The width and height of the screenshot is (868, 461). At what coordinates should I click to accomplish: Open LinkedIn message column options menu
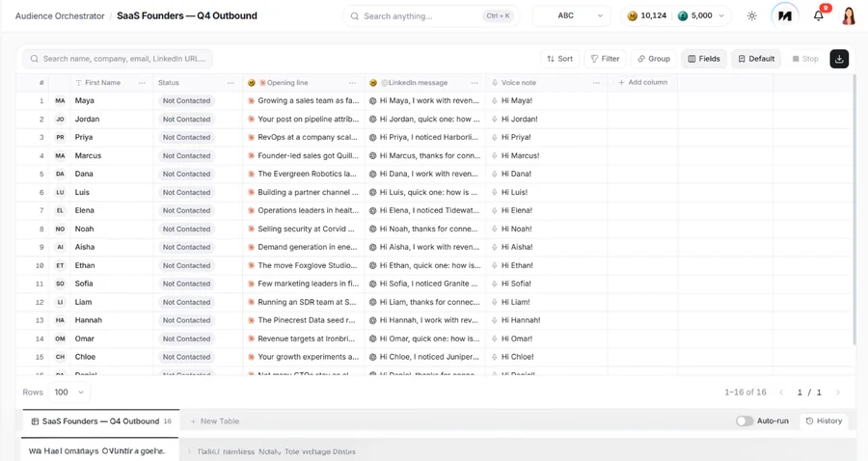(475, 83)
